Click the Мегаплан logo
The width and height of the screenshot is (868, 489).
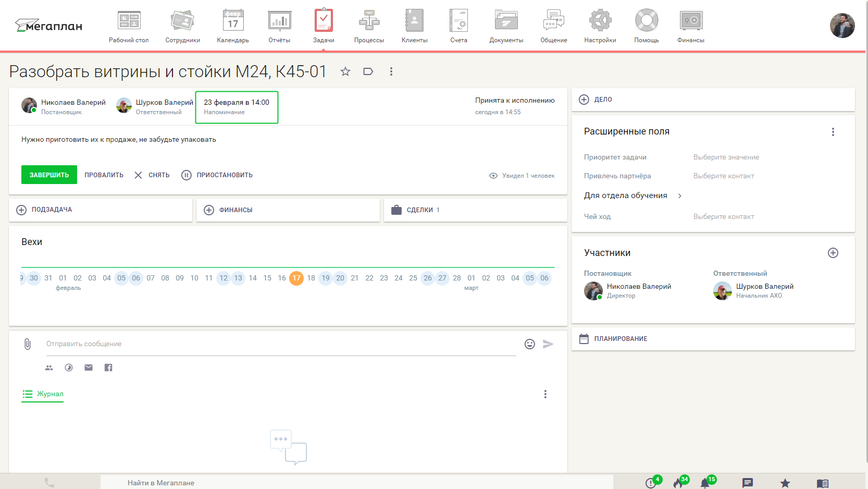(48, 26)
